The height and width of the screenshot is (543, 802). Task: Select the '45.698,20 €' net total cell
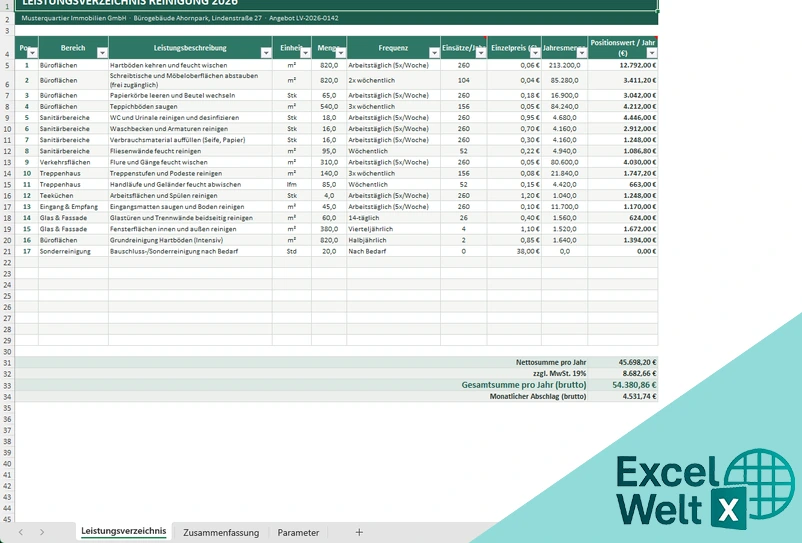click(x=622, y=363)
